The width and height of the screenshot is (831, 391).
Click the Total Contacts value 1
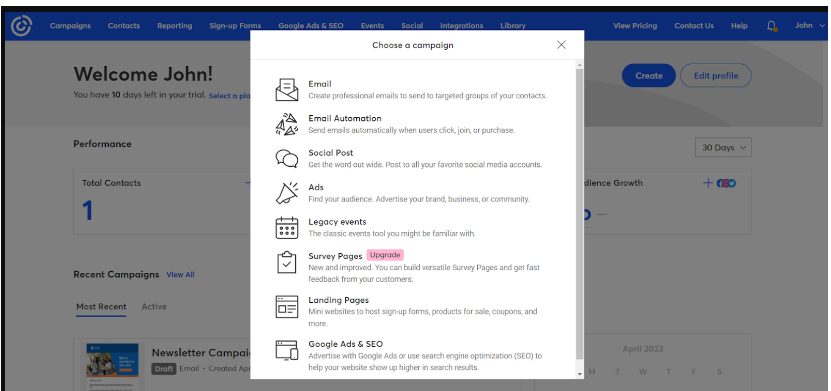click(88, 210)
